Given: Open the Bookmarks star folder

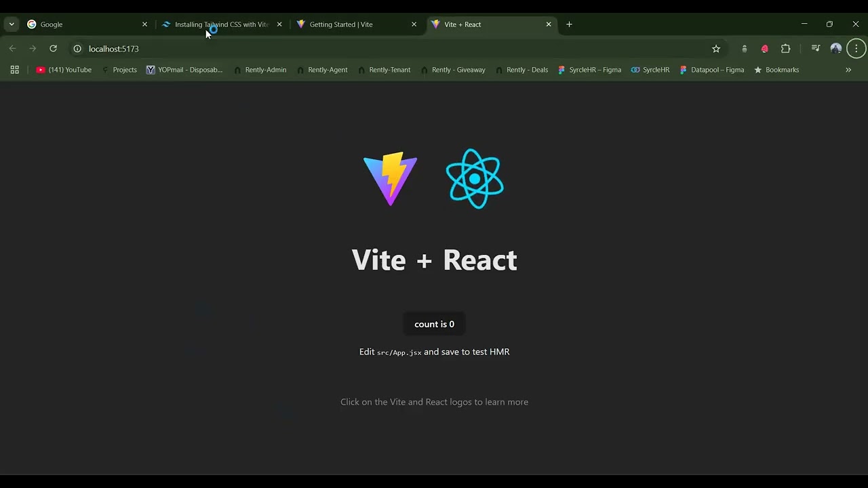Looking at the screenshot, I should 776,70.
